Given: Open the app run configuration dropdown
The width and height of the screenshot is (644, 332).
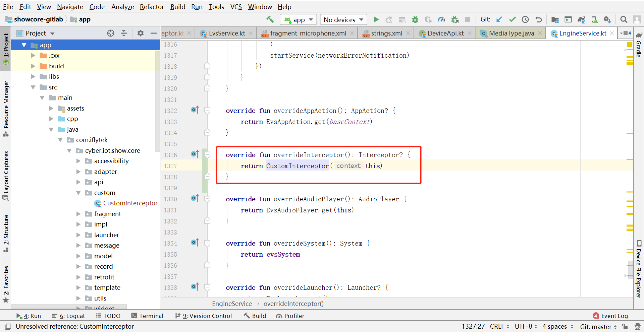Looking at the screenshot, I should coord(298,20).
